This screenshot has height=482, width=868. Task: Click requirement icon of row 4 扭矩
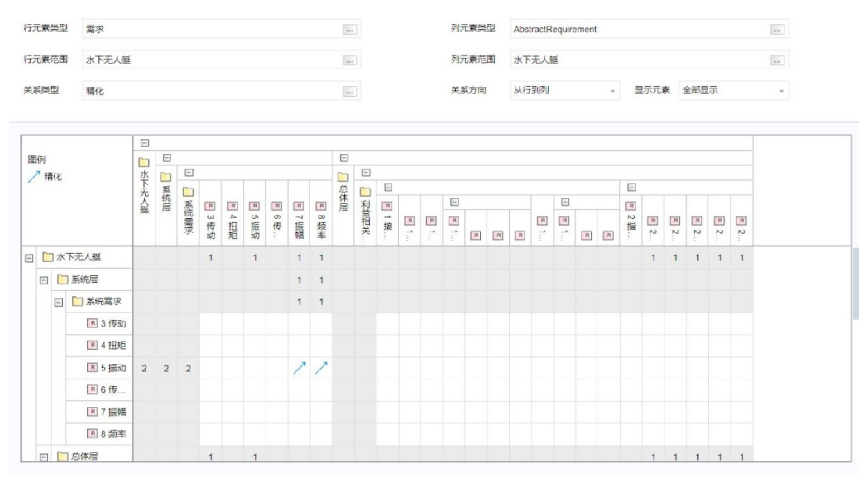(x=92, y=345)
